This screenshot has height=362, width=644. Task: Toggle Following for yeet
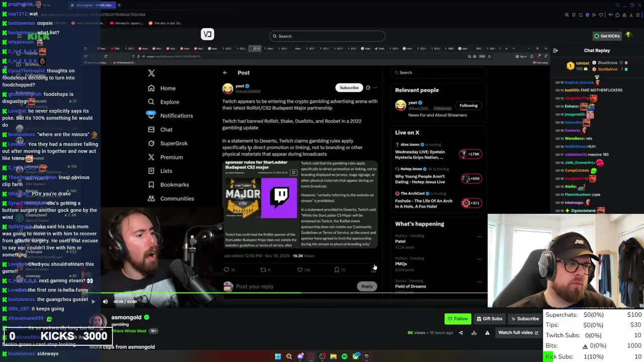(x=468, y=106)
